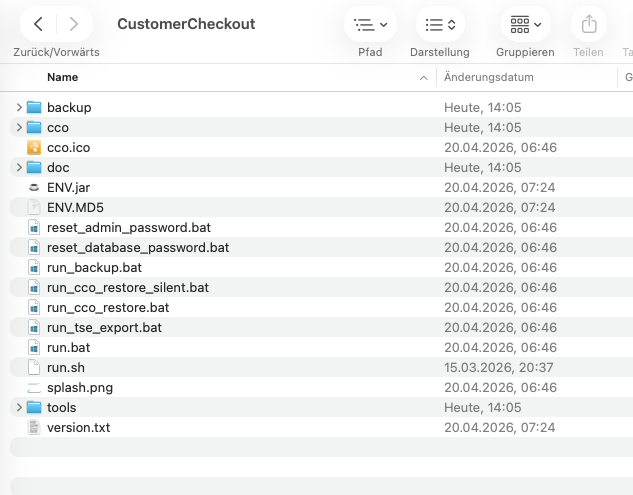Click the run.sh date 15.03.2026, 20:37
The width and height of the screenshot is (633, 495).
pyautogui.click(x=499, y=367)
